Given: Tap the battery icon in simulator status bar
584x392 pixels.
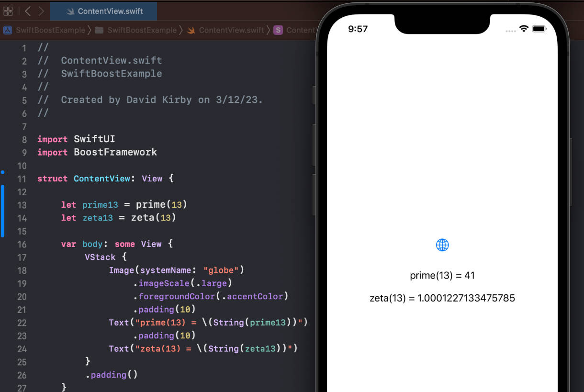Looking at the screenshot, I should coord(539,29).
